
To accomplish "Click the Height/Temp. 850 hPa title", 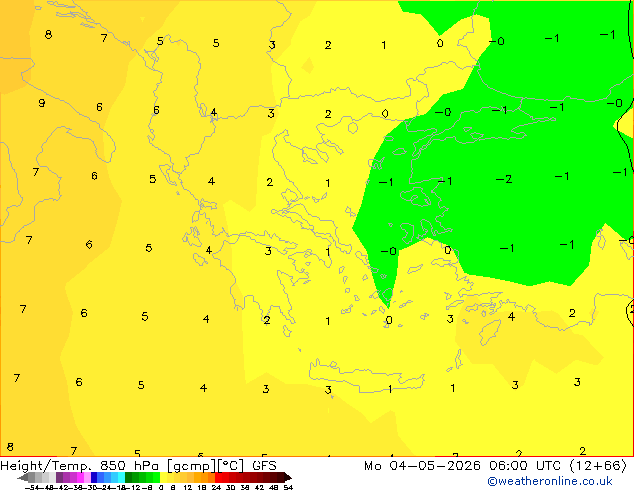I will pos(80,466).
